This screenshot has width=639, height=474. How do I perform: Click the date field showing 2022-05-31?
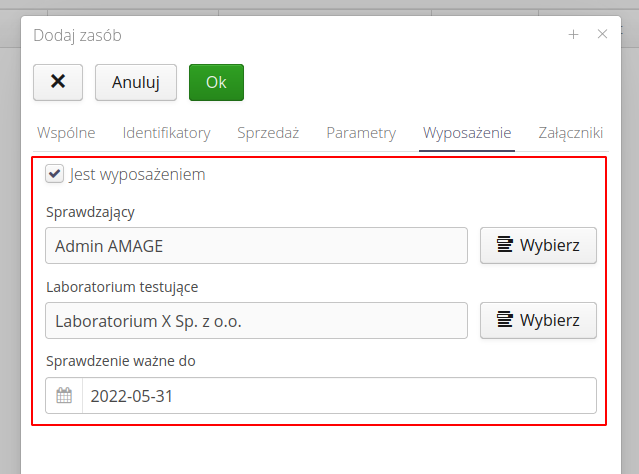click(x=338, y=395)
